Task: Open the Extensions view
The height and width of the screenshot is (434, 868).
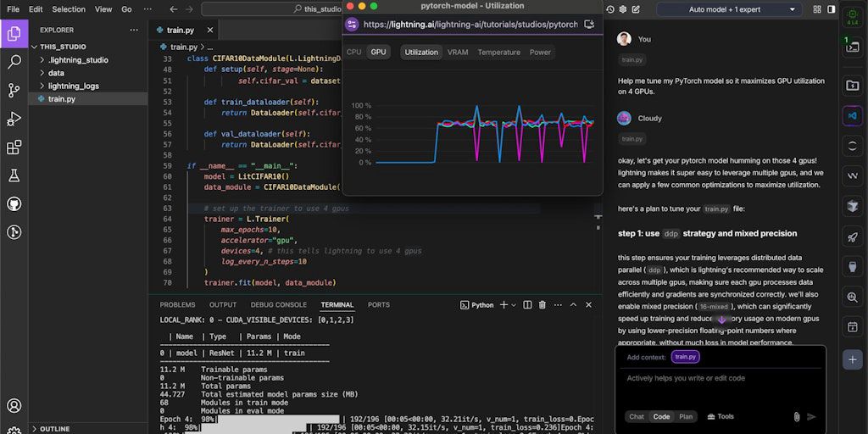Action: pos(14,147)
